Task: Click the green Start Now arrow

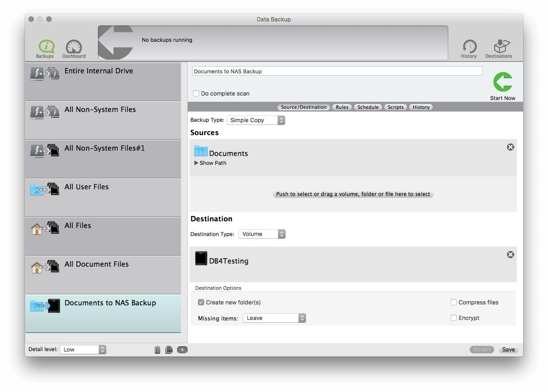Action: 502,82
